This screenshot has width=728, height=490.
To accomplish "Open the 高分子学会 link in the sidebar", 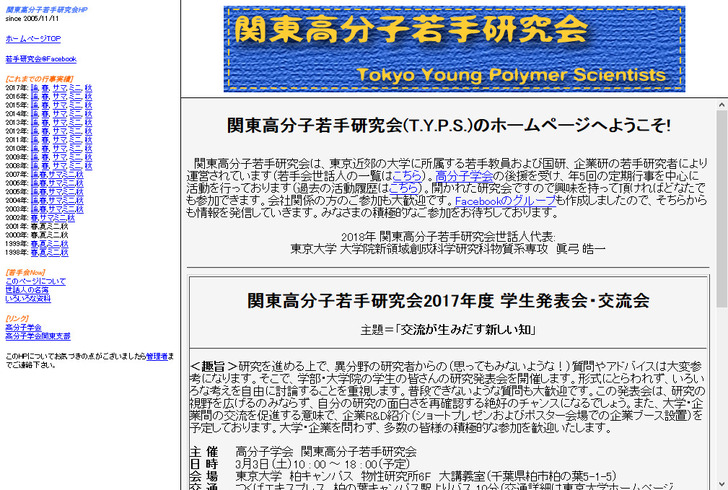I will pos(23,327).
